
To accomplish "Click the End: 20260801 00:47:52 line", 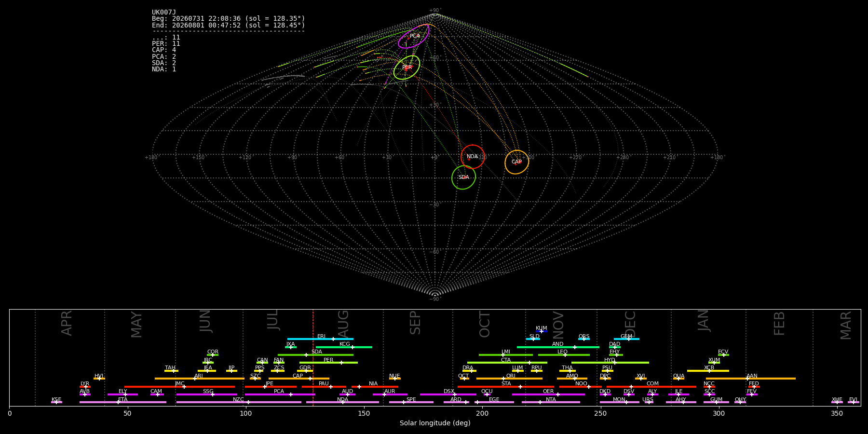I will (229, 25).
